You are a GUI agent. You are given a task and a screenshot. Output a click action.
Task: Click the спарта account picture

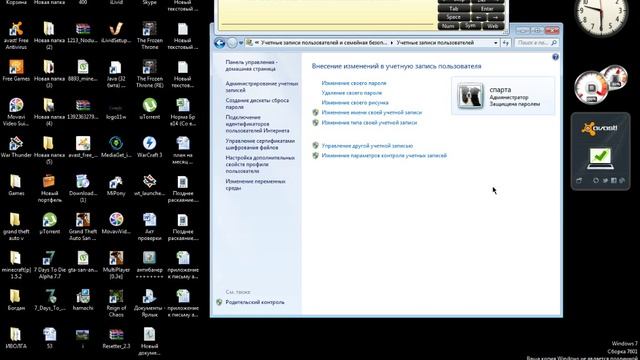click(x=470, y=96)
